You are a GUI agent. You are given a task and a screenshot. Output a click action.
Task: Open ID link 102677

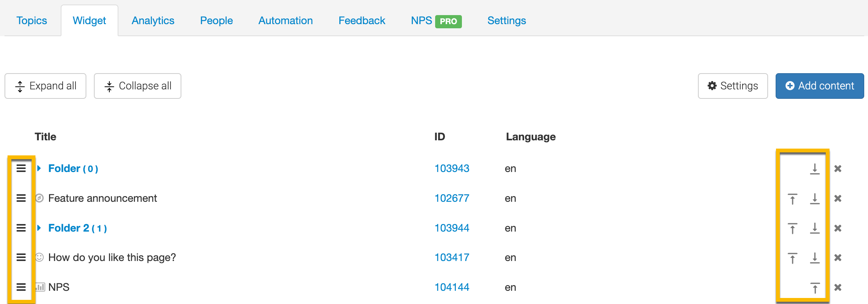coord(452,198)
